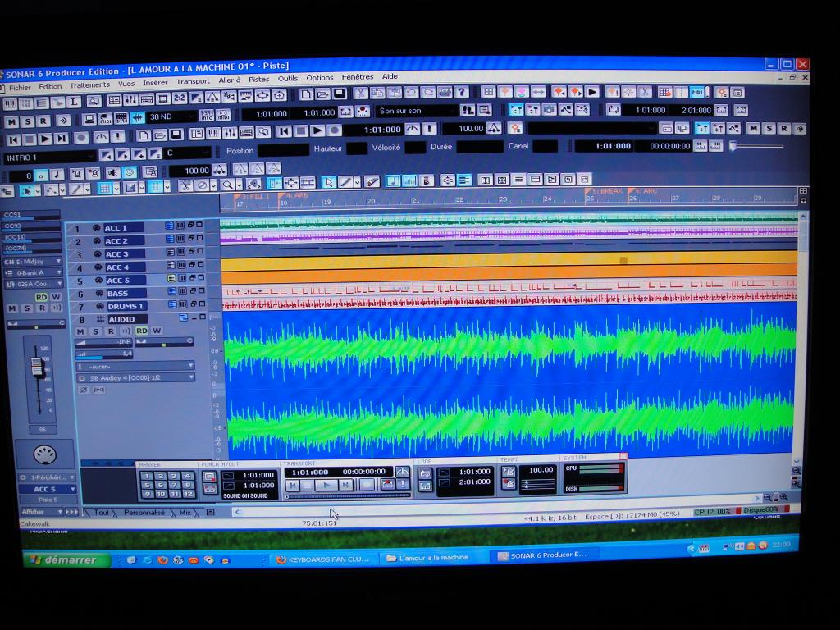Click the ACC 1 MIDI track icon
This screenshot has height=630, width=840.
(97, 228)
